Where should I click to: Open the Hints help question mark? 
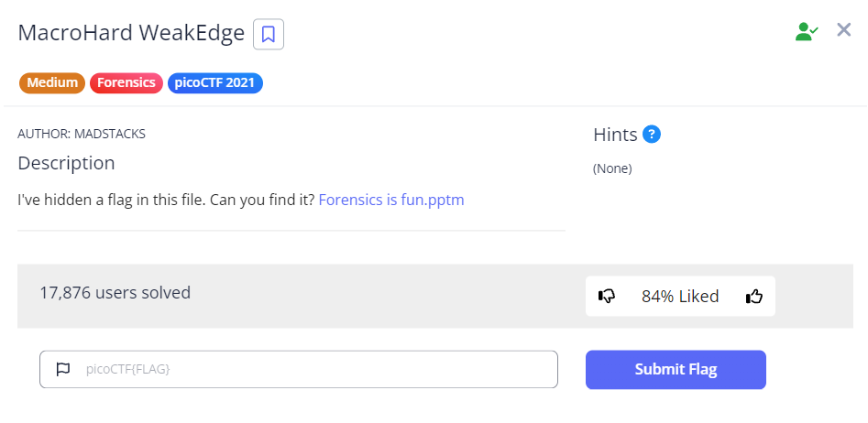pos(652,135)
